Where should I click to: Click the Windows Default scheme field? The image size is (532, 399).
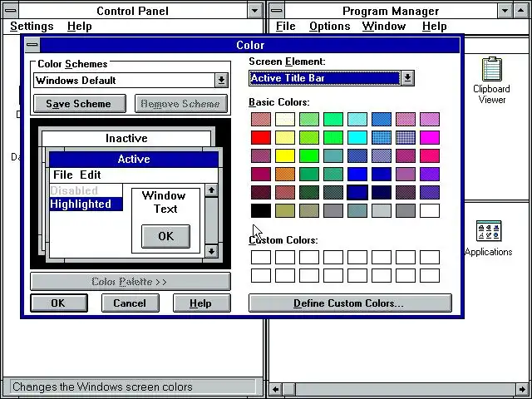124,81
